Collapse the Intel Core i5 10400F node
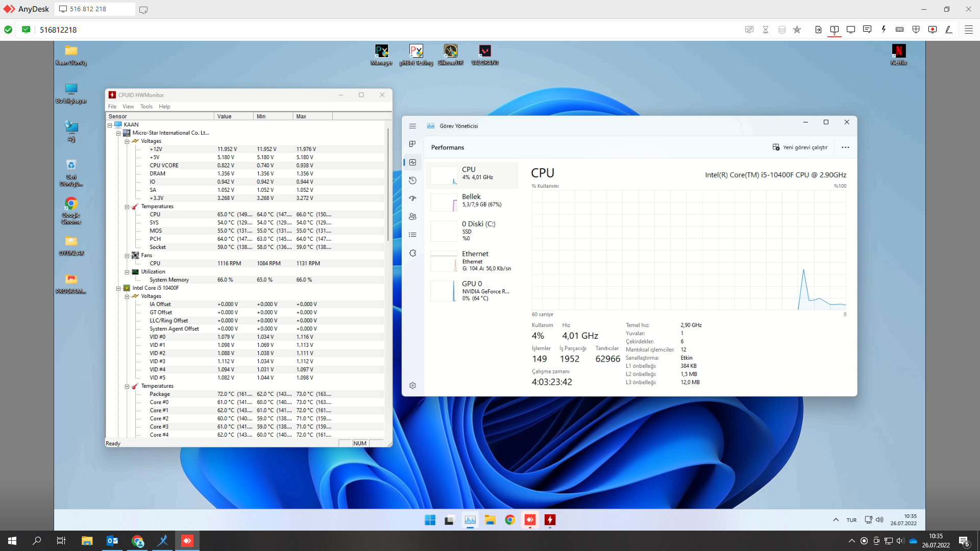 [x=118, y=288]
